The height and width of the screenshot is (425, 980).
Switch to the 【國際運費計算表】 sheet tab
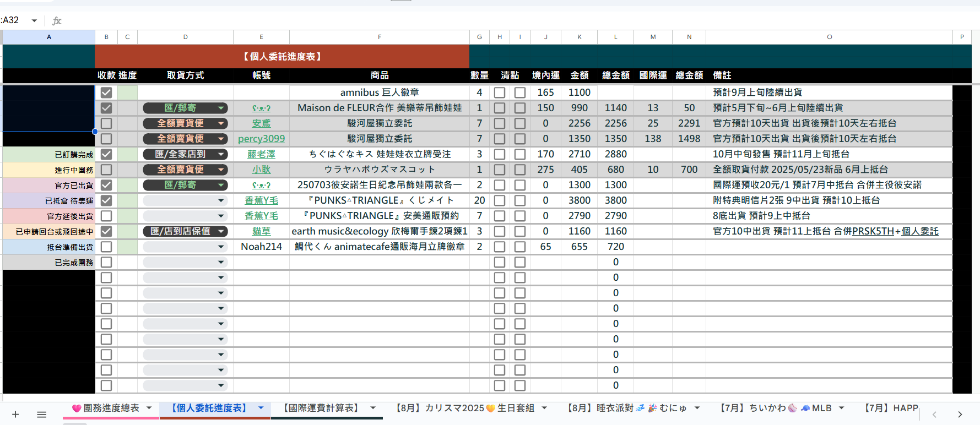321,408
